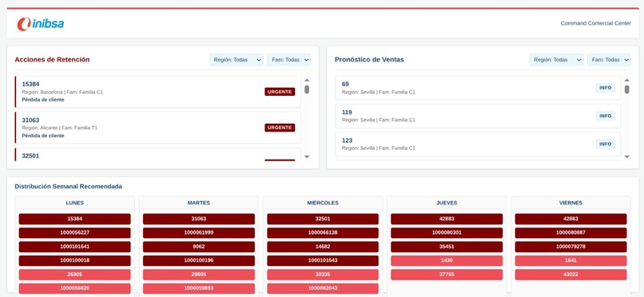The image size is (644, 297).
Task: Select the MIÉRCOLES column header
Action: coord(323,203)
